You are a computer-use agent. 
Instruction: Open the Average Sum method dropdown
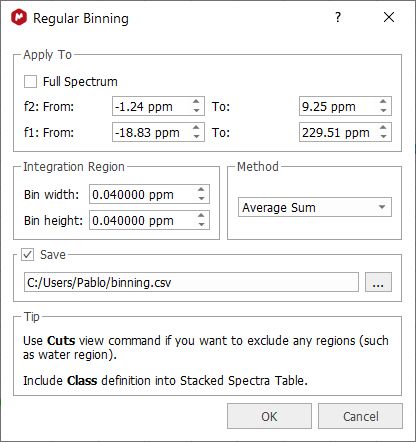pos(315,207)
